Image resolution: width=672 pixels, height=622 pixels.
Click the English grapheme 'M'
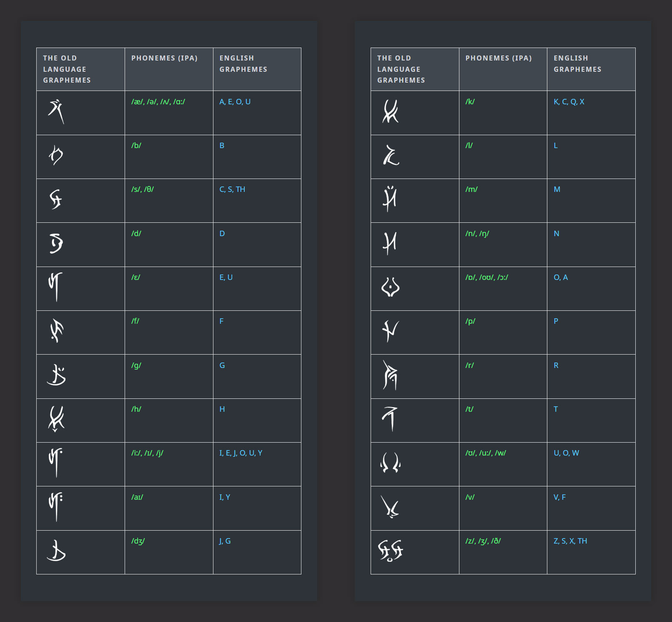coord(557,189)
